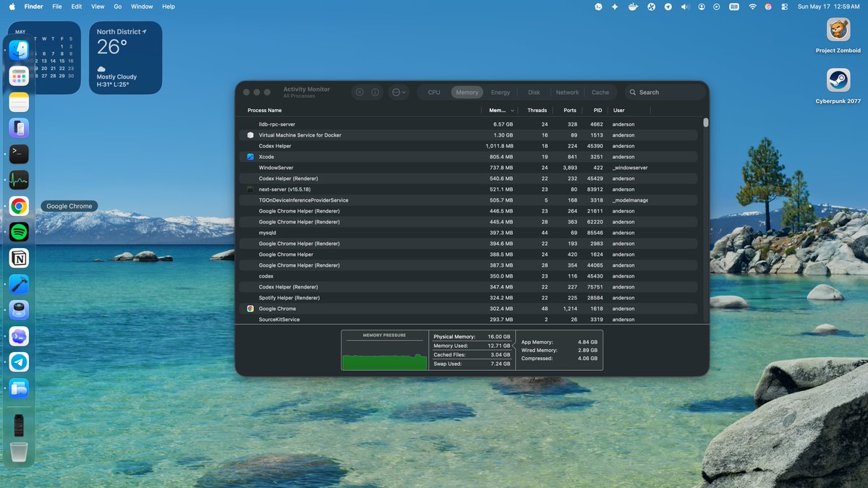Select the mysqld process row

click(470, 233)
